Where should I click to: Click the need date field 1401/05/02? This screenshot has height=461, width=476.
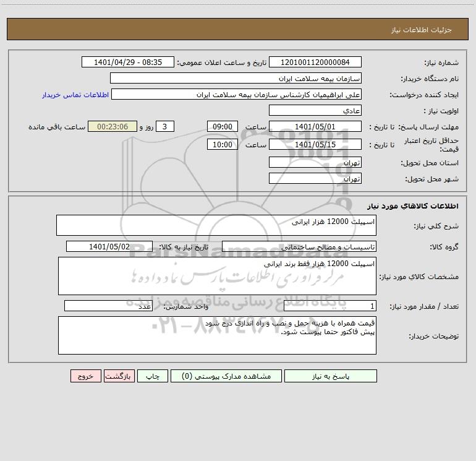109,246
